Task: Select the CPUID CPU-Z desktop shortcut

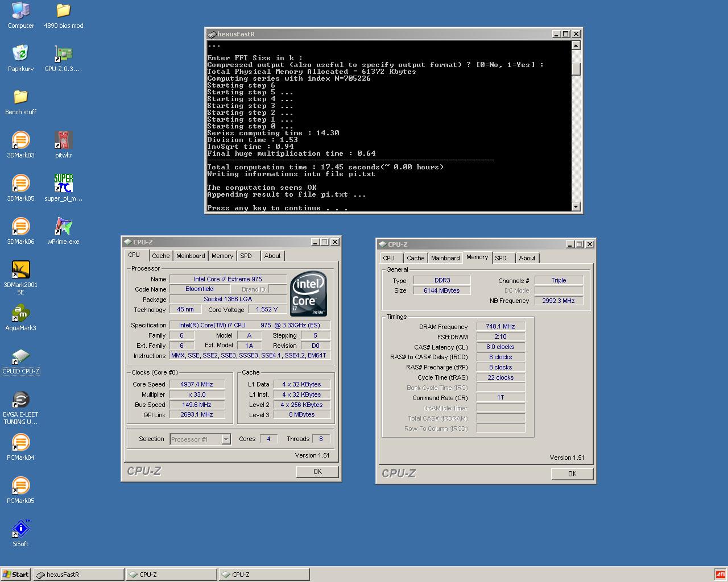Action: point(20,361)
